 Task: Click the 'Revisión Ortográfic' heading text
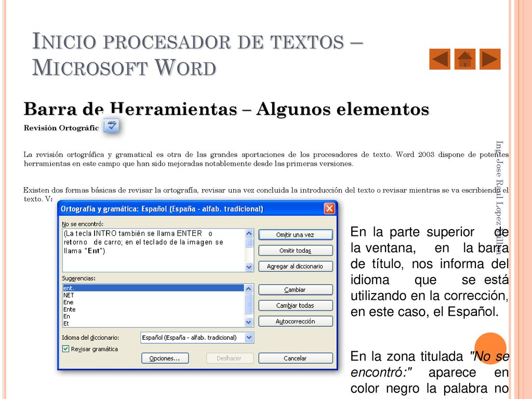tap(61, 128)
